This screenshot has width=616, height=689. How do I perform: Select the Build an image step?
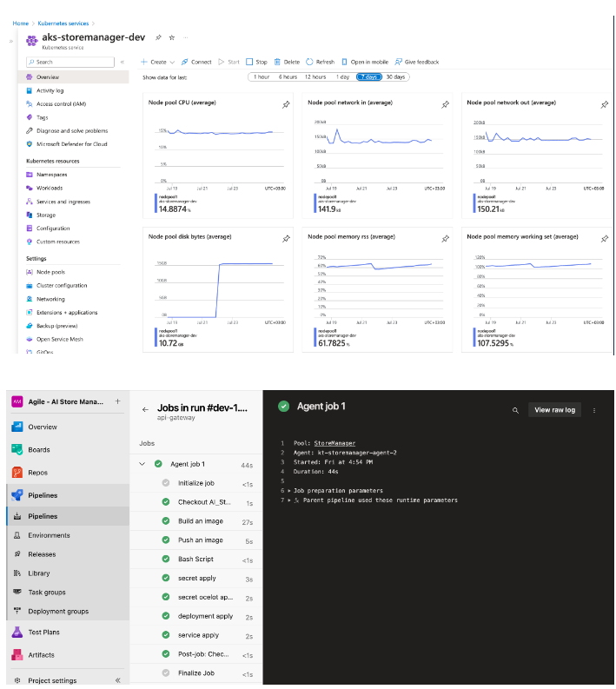[196, 521]
